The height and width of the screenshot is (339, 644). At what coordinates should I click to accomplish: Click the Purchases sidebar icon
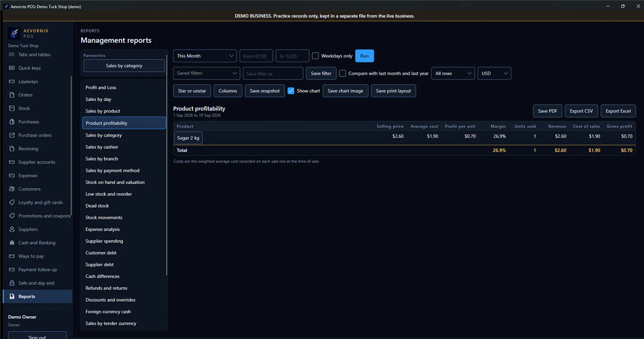(12, 122)
